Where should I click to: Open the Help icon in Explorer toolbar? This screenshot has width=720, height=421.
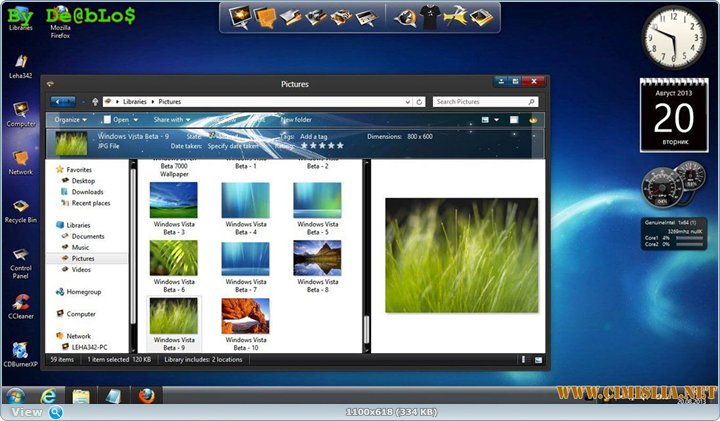(534, 120)
